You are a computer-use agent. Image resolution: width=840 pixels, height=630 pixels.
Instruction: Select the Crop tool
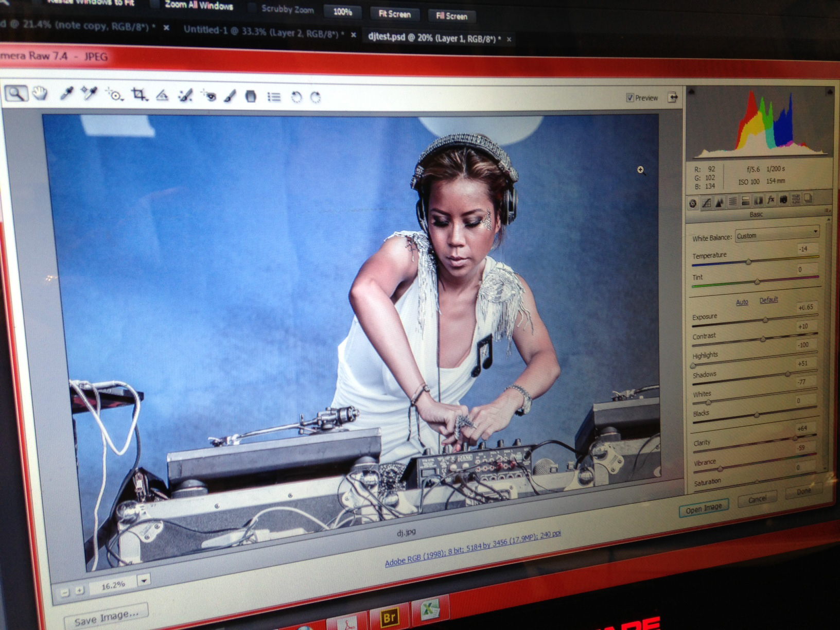click(x=139, y=94)
